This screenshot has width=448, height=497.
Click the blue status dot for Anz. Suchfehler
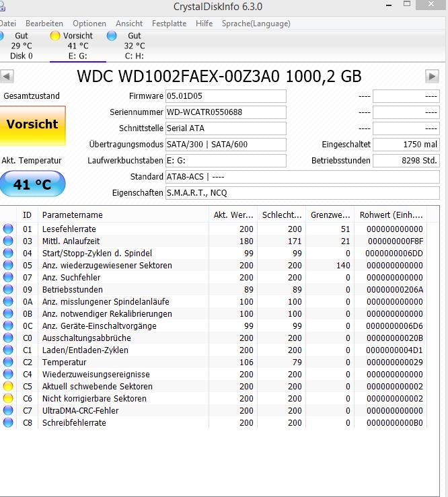[x=8, y=277]
